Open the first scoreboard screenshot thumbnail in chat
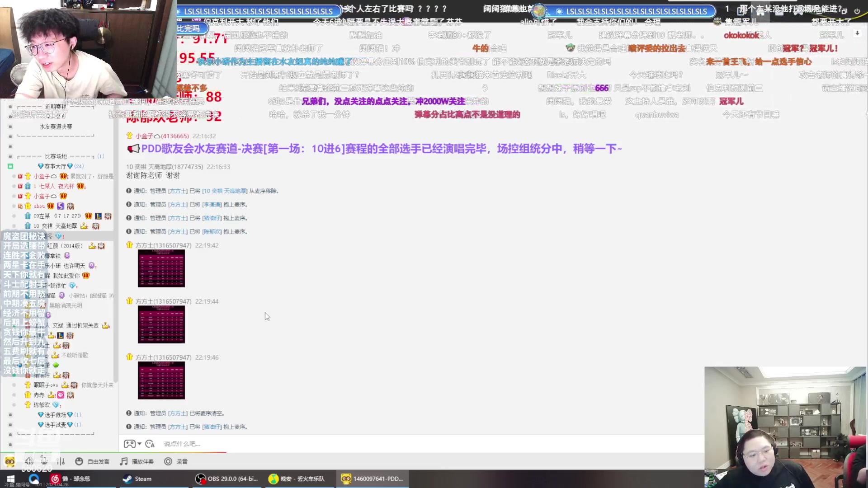The width and height of the screenshot is (868, 488). click(x=161, y=268)
